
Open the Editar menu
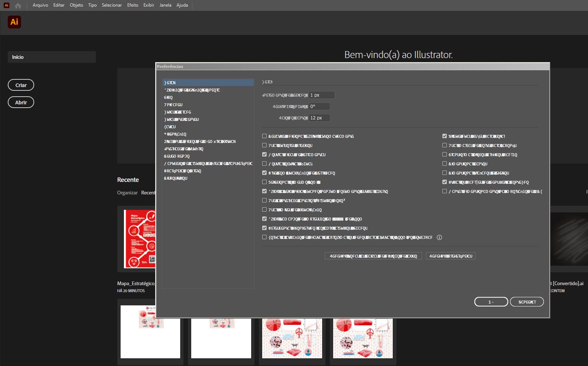59,5
